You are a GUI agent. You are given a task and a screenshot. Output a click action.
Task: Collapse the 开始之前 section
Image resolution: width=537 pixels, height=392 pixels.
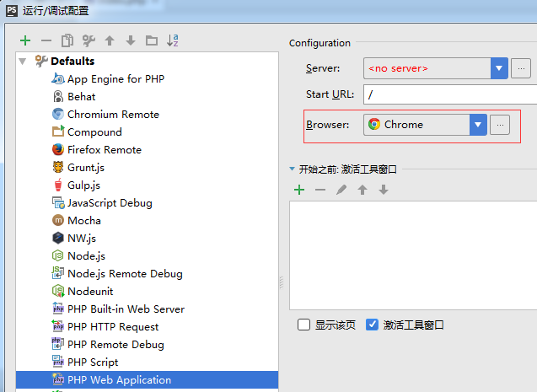pos(293,169)
